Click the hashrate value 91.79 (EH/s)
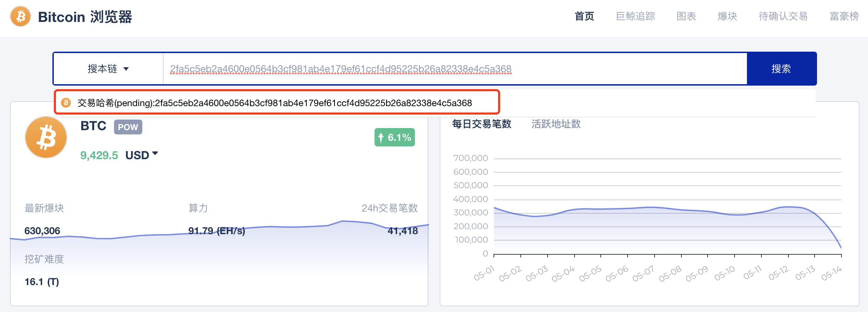The image size is (868, 312). [217, 231]
